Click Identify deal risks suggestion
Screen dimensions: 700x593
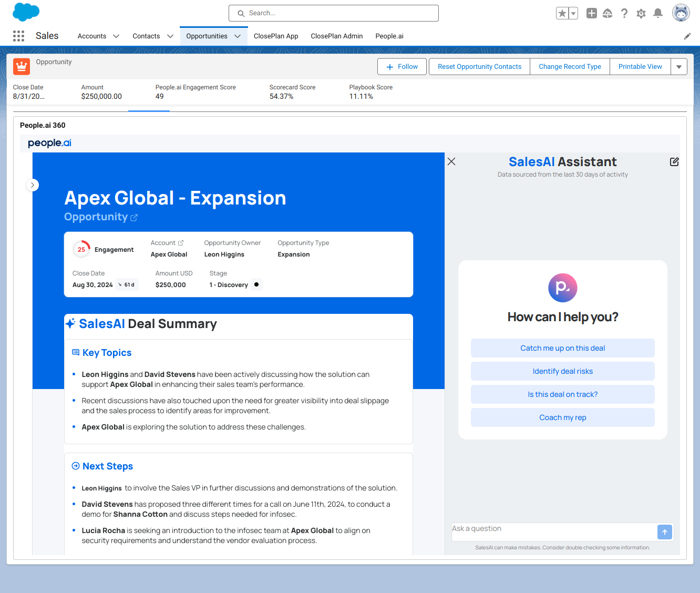(x=563, y=371)
